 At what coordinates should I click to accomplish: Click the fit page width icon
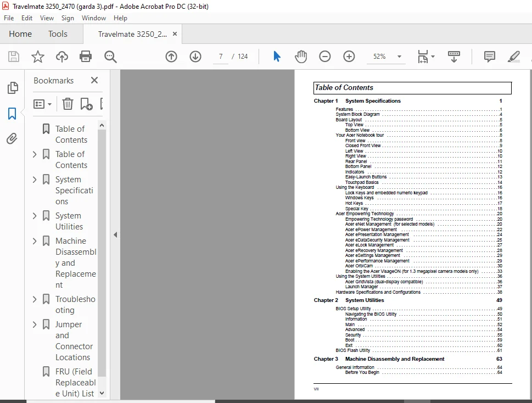pos(423,57)
